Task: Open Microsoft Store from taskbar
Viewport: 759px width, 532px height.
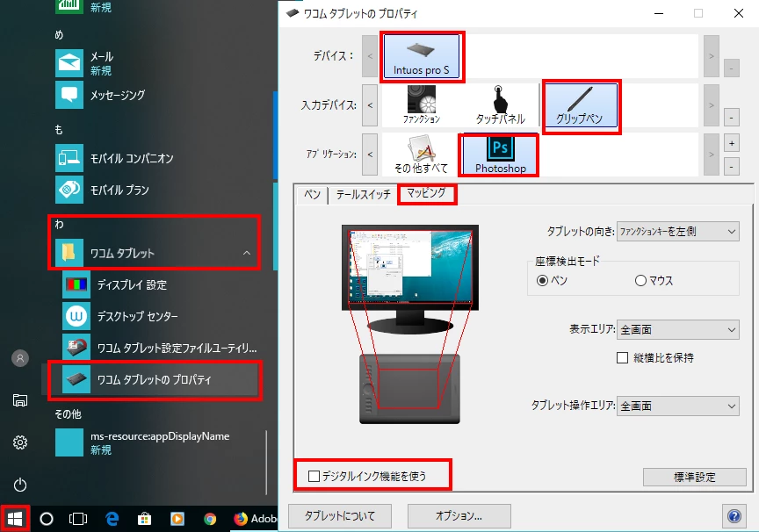Action: pos(144,519)
